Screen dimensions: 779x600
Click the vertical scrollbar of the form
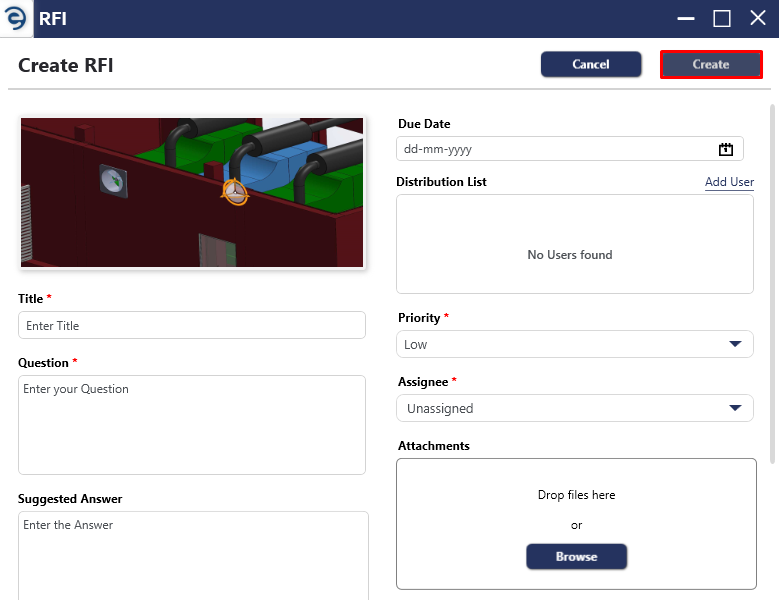772,284
